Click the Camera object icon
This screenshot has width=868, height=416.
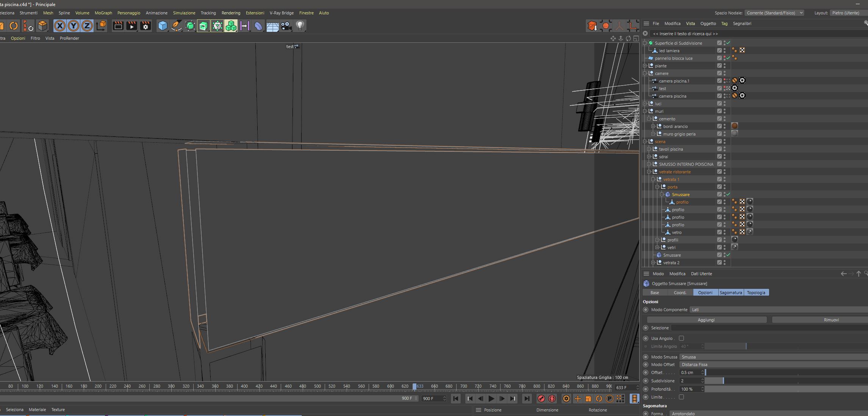[286, 26]
